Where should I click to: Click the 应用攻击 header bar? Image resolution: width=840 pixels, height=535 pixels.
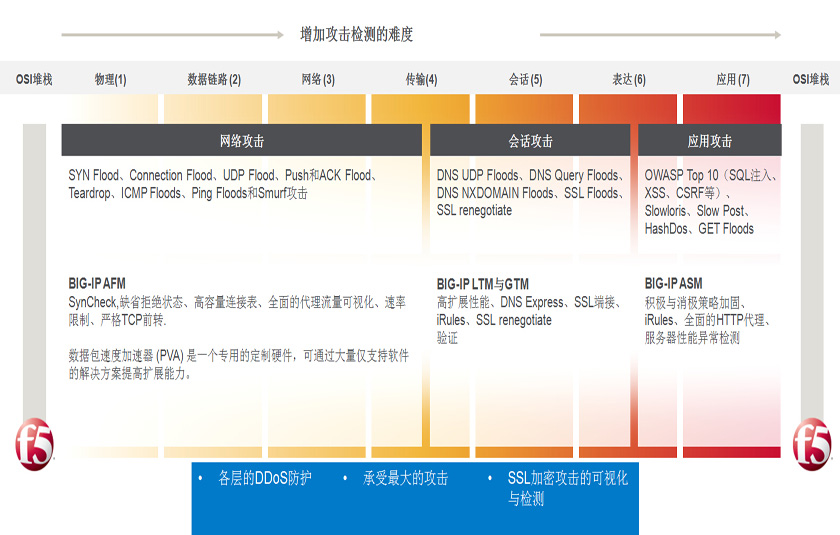[x=710, y=140]
